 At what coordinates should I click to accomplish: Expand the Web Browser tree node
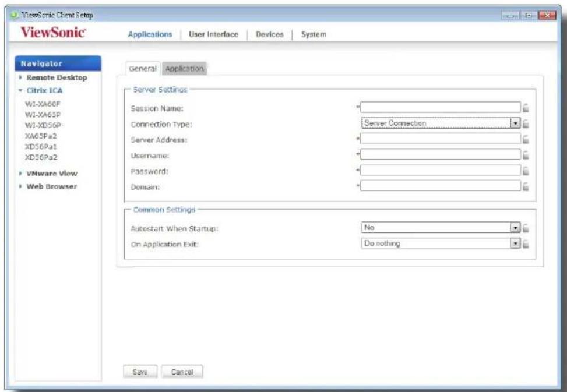[20, 186]
